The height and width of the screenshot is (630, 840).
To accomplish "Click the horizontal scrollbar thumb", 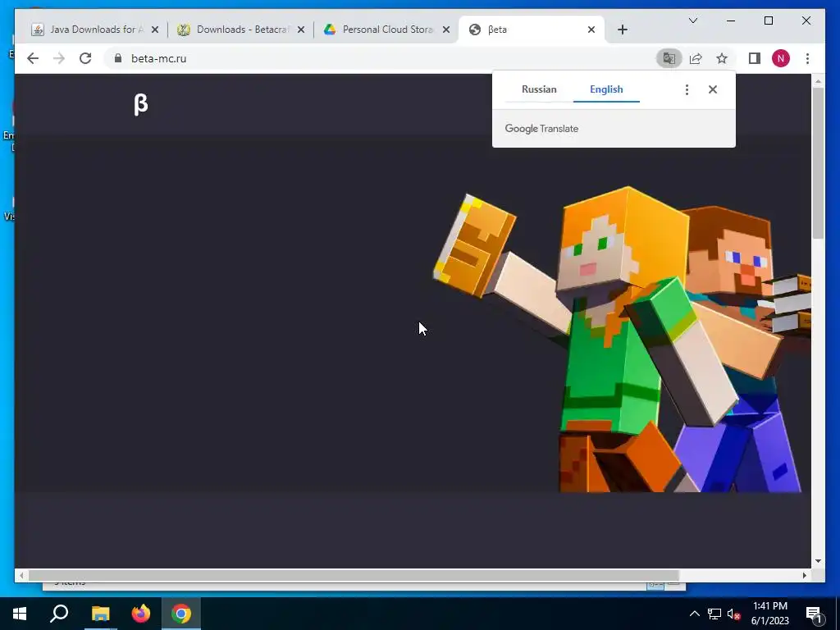I will click(354, 575).
